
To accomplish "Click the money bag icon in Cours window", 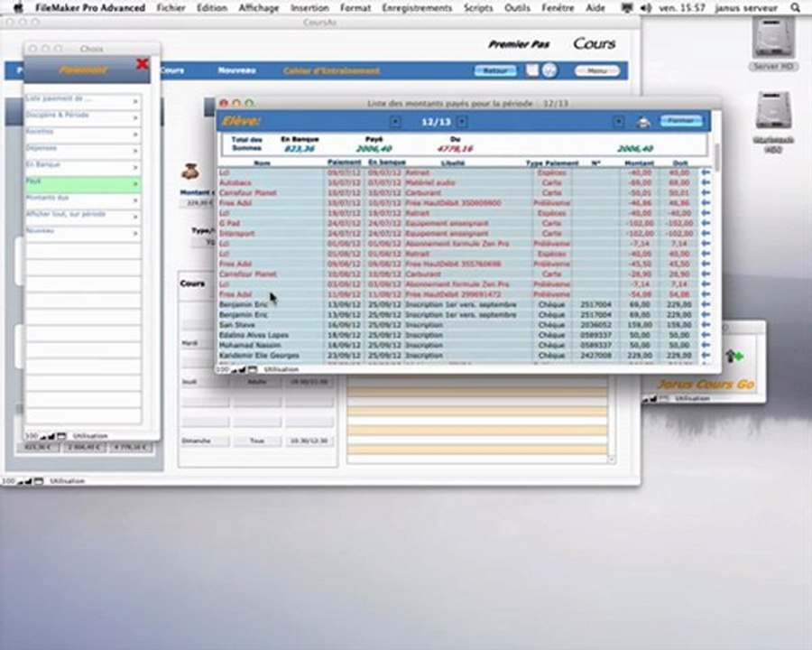I will pyautogui.click(x=190, y=171).
